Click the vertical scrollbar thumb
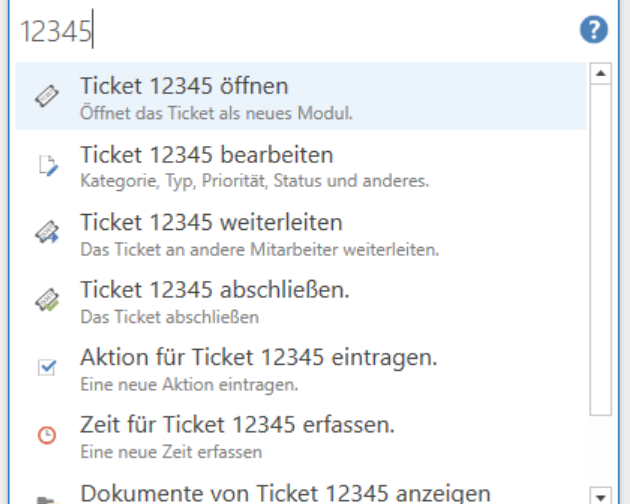 pos(601,248)
